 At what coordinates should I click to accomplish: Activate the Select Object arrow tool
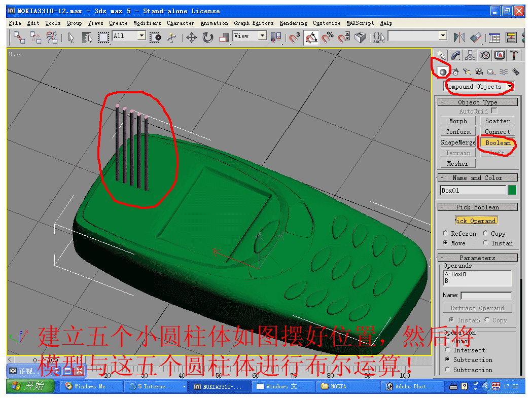[x=71, y=37]
